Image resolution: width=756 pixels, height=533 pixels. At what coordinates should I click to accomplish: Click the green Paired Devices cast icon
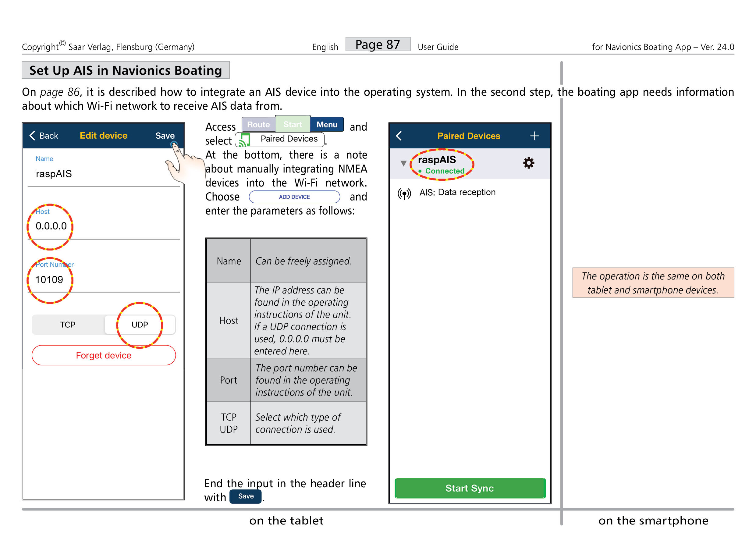(244, 140)
